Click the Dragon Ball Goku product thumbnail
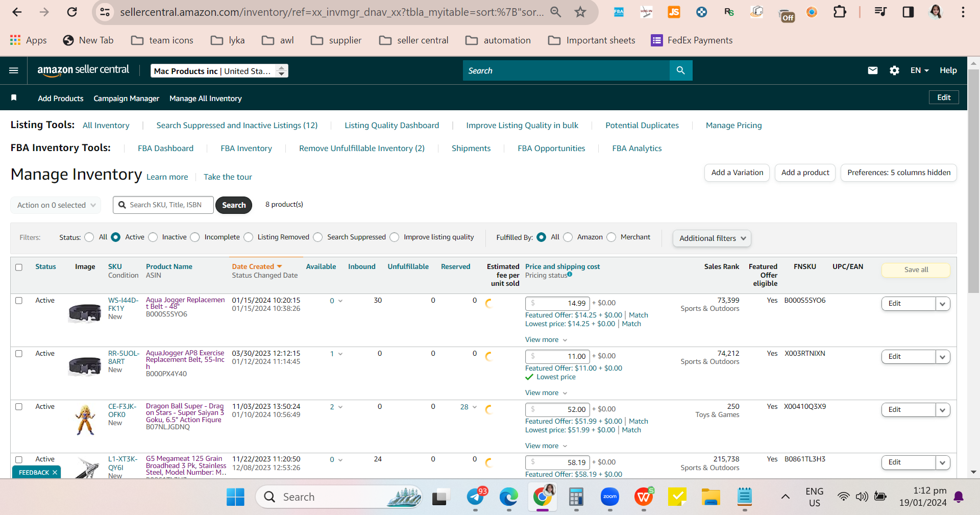This screenshot has width=980, height=515. click(x=85, y=420)
